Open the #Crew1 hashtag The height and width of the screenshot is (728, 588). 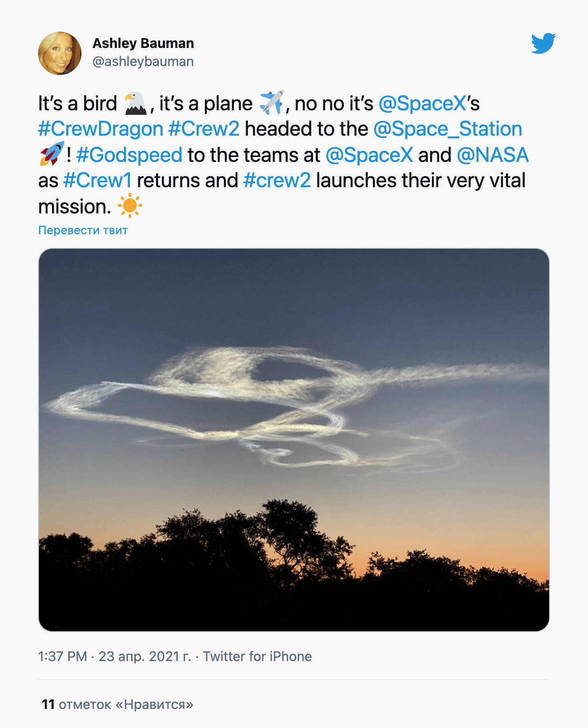[x=98, y=180]
